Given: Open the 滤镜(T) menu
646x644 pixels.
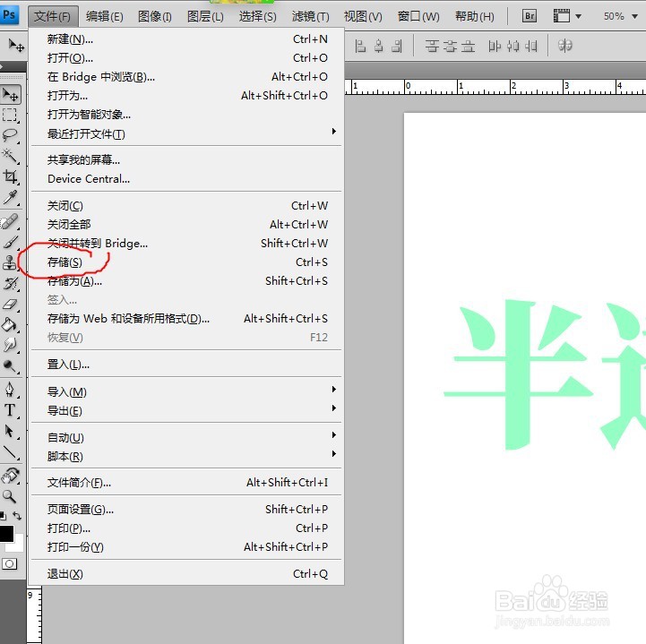Looking at the screenshot, I should pyautogui.click(x=310, y=16).
